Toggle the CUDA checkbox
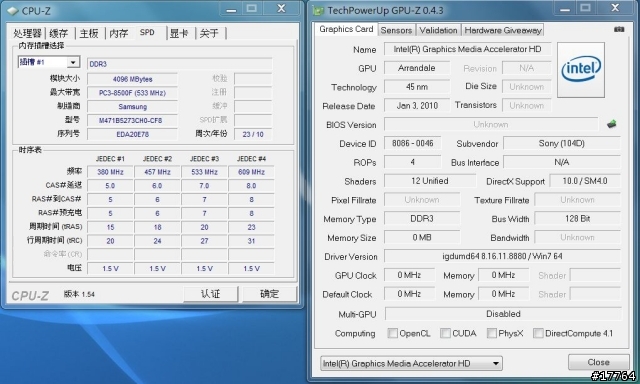Viewport: 640px width, 384px height. click(x=445, y=333)
